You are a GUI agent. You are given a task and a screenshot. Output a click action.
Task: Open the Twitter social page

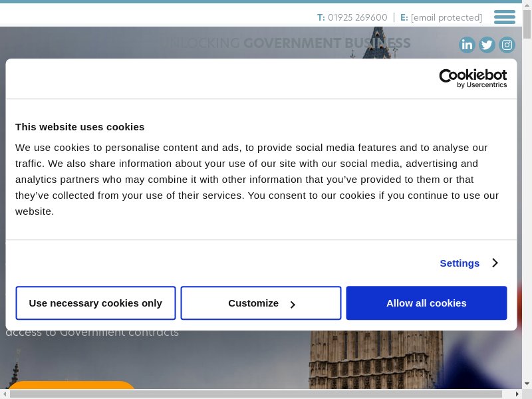coord(487,45)
